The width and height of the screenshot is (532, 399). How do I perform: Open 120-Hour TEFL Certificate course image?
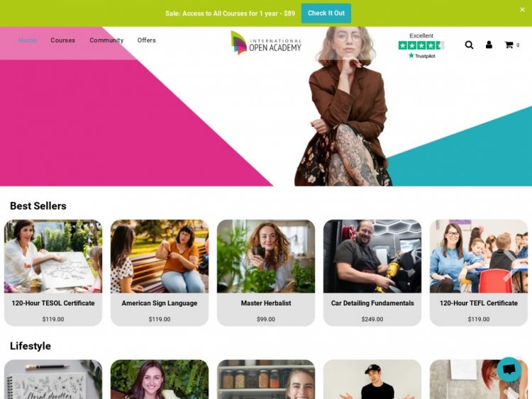click(479, 257)
